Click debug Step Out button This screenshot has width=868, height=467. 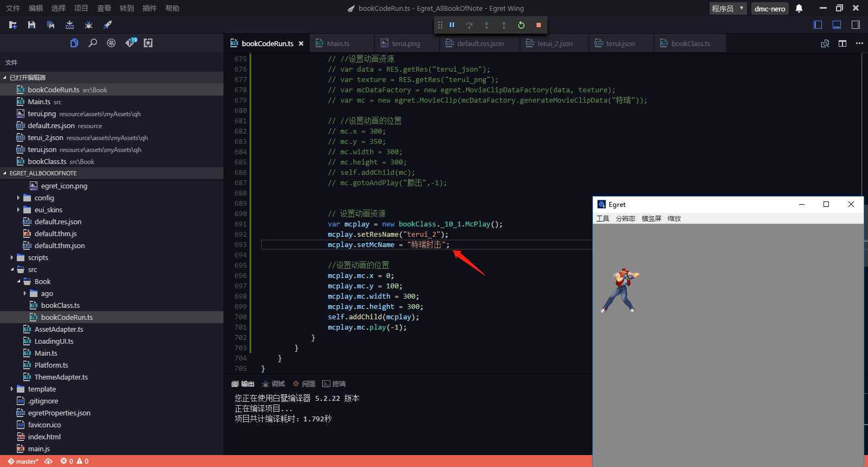point(504,25)
